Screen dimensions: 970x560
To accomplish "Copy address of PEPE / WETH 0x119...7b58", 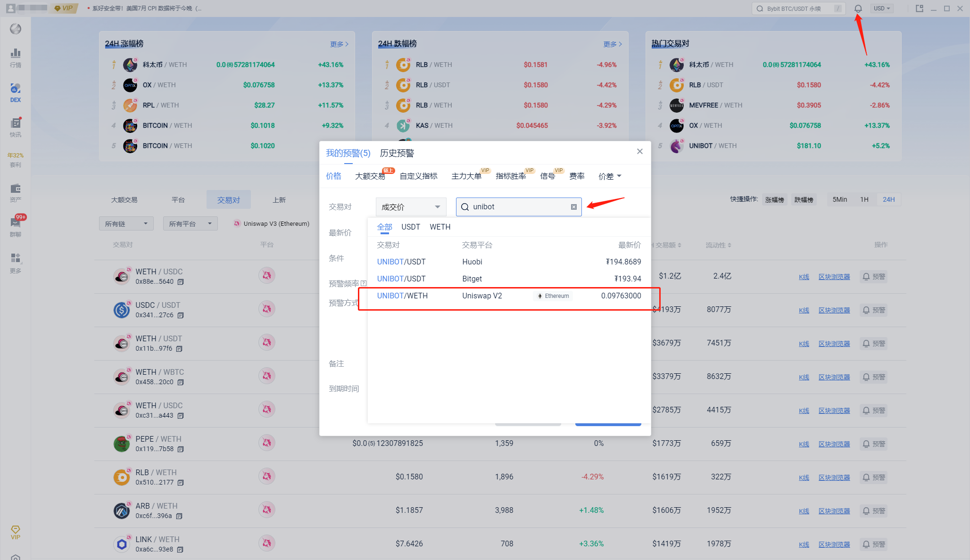I will pos(181,449).
